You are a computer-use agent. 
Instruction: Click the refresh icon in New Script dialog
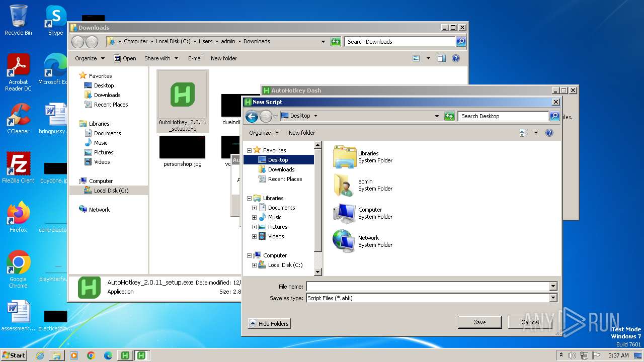tap(449, 116)
